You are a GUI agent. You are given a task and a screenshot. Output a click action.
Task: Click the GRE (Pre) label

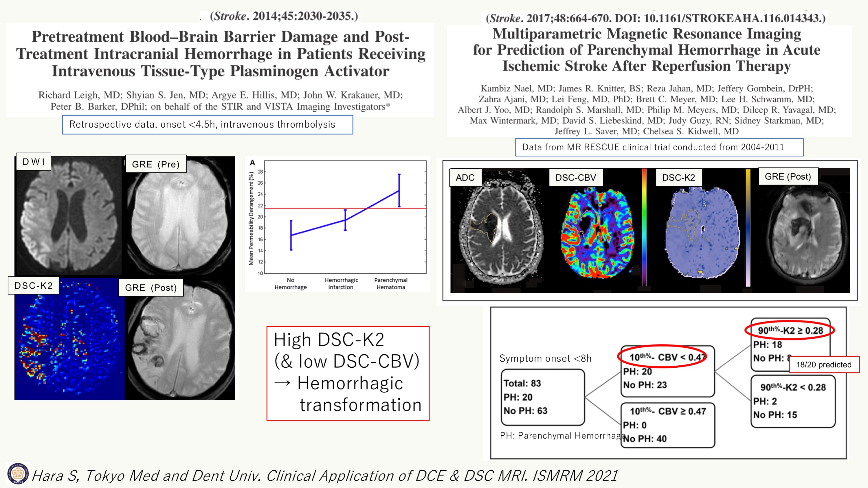coord(156,164)
